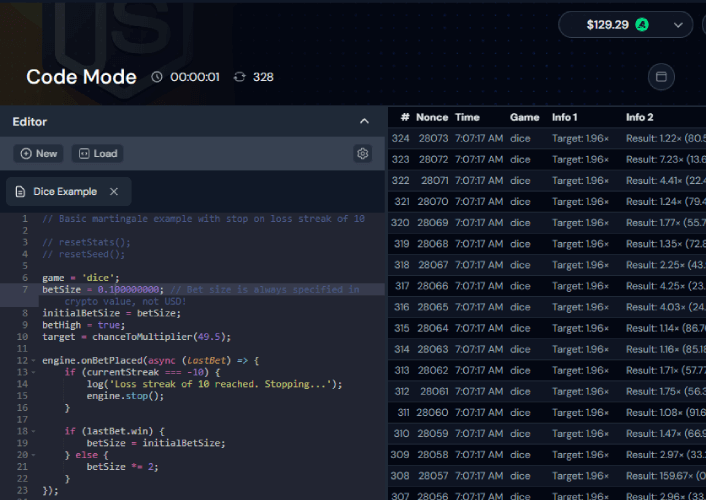This screenshot has height=500, width=706.
Task: Click the bet count refresh icon
Action: pyautogui.click(x=240, y=77)
